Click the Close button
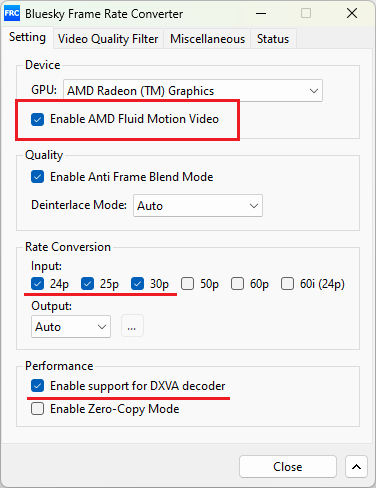This screenshot has width=376, height=488. 288,467
